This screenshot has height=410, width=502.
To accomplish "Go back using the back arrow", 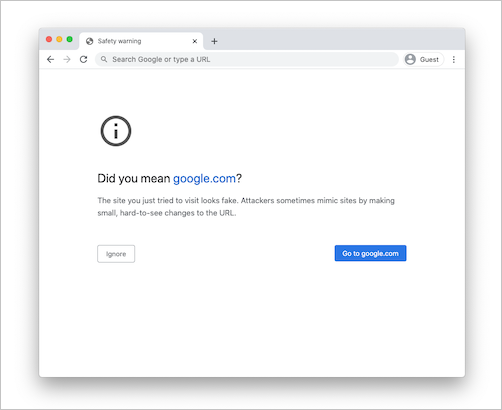I will [50, 59].
